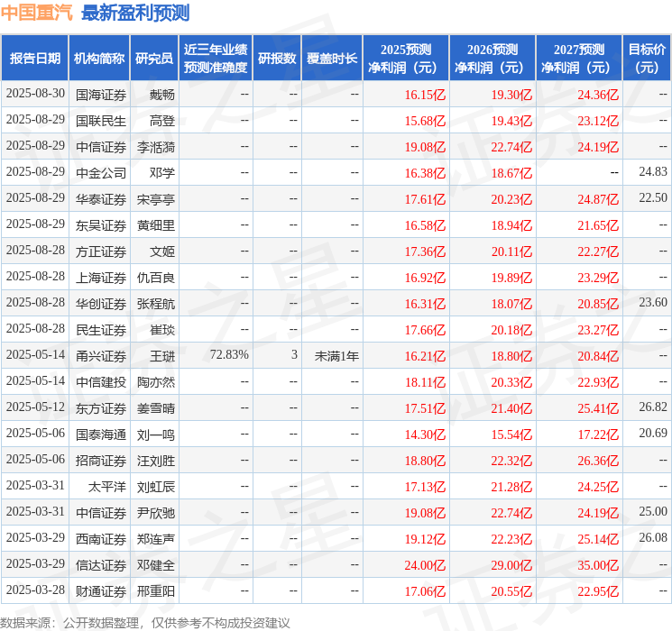Click the 35.00亿 2027 forecast value
The image size is (672, 631).
[598, 565]
